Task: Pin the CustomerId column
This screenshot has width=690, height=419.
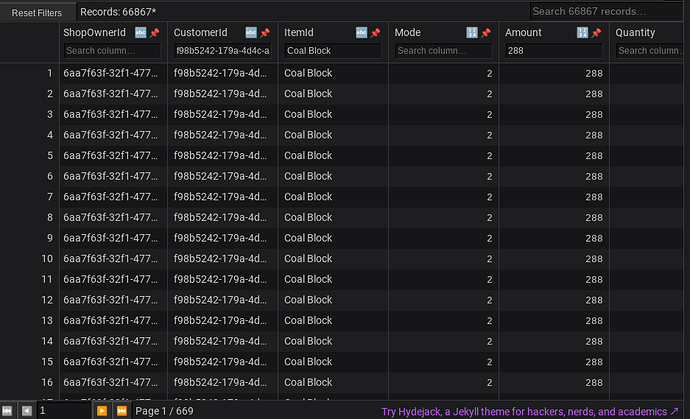Action: (x=265, y=33)
